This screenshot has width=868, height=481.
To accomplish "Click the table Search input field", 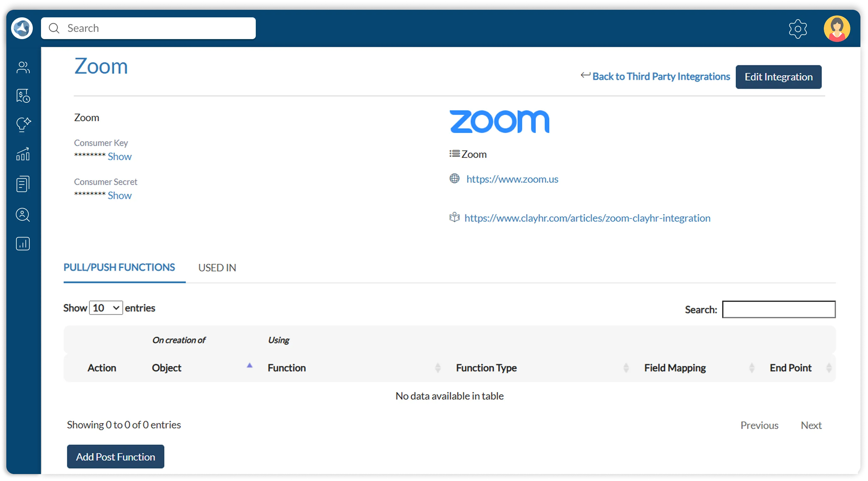I will [x=778, y=309].
